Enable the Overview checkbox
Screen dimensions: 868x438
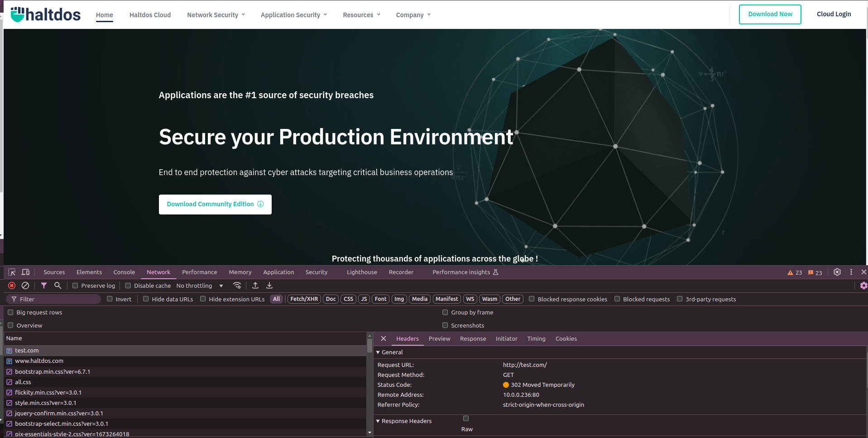pos(10,325)
